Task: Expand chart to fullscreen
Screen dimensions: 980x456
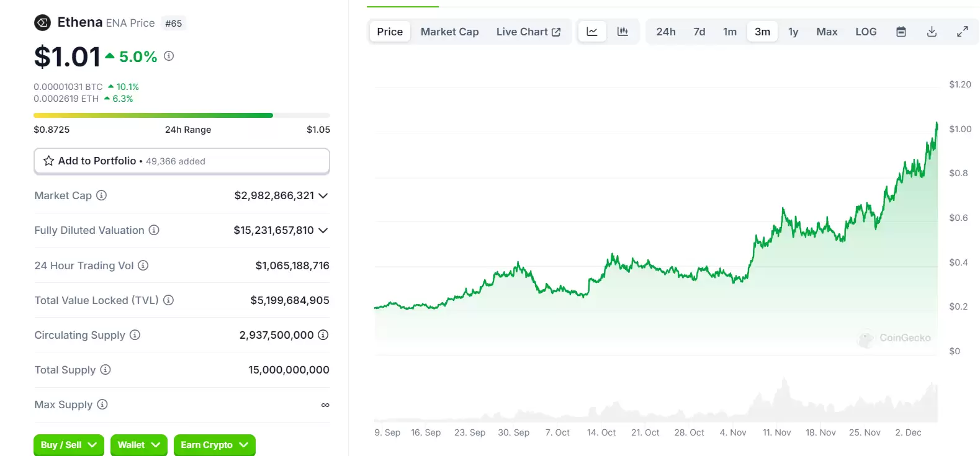Action: (962, 32)
